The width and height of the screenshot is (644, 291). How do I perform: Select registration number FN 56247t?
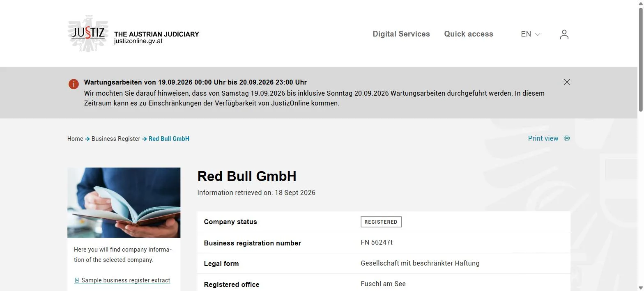[x=377, y=243]
